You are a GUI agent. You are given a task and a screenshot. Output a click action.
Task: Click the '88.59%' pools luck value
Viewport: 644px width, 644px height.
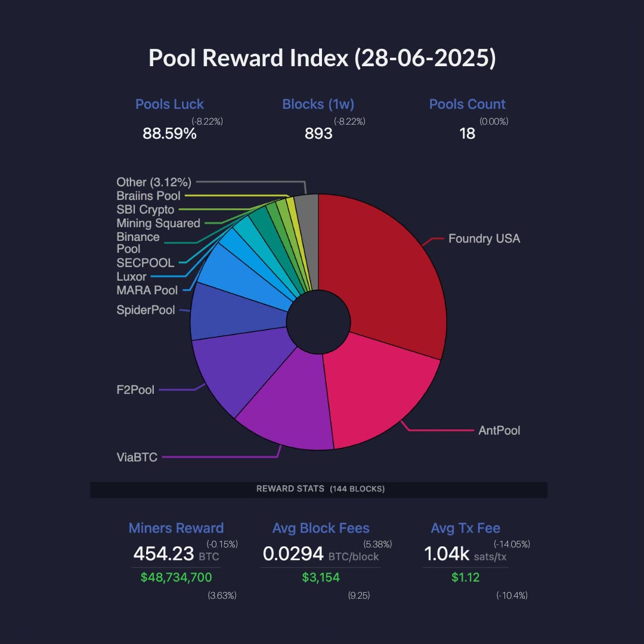click(169, 134)
